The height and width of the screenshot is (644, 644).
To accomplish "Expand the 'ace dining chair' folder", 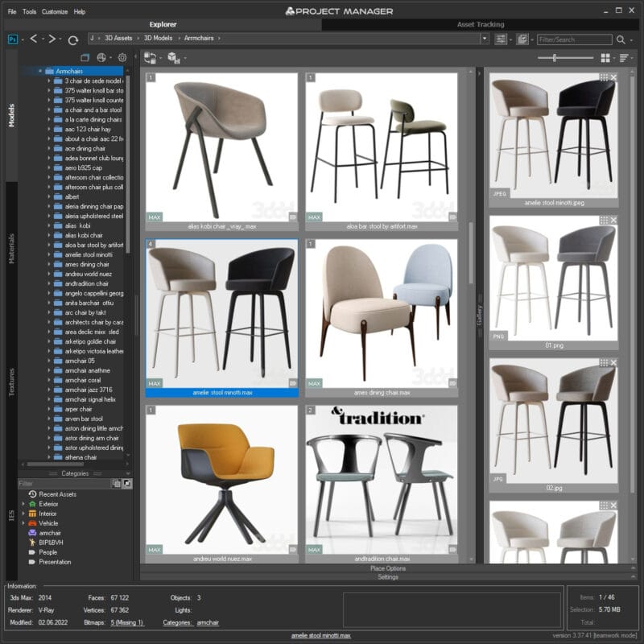I will 49,148.
